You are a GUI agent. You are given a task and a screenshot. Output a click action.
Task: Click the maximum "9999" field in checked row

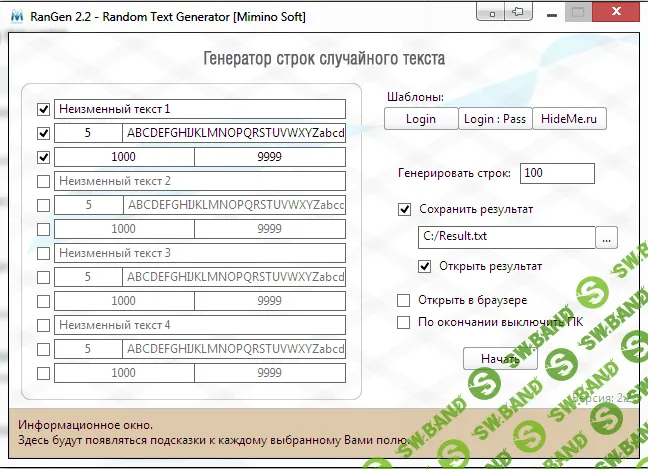pyautogui.click(x=270, y=157)
